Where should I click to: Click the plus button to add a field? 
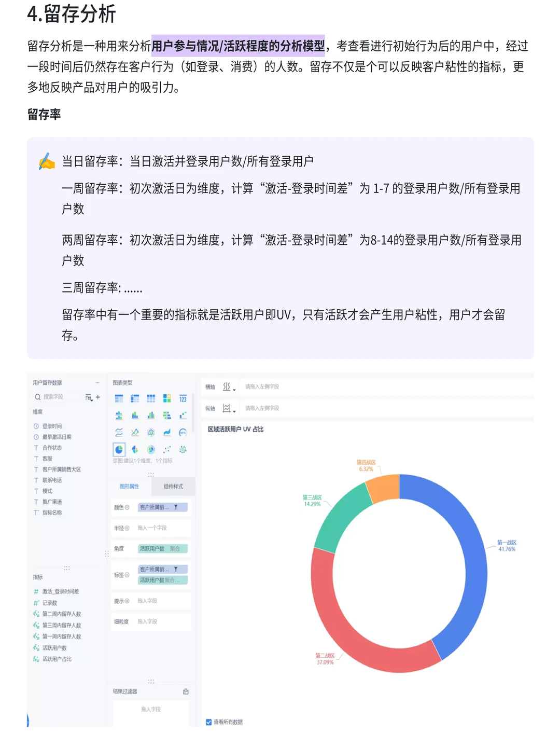(98, 397)
